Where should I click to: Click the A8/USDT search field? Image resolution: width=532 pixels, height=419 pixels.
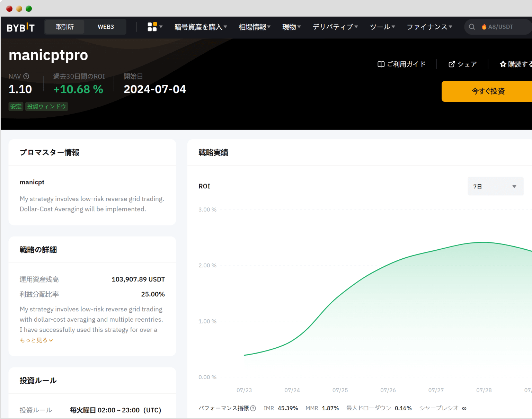coord(498,27)
